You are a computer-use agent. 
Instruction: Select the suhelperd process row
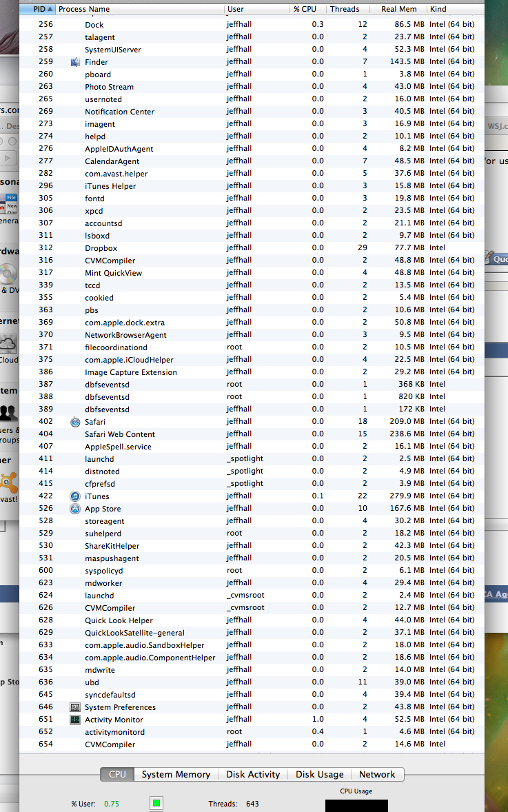tap(252, 534)
